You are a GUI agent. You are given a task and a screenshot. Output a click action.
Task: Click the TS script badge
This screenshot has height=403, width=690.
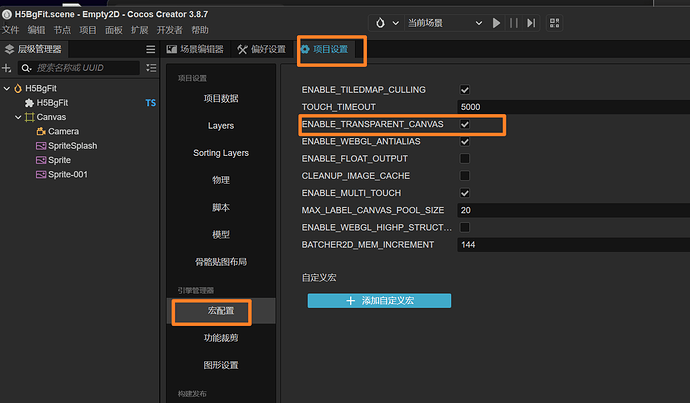coord(150,103)
